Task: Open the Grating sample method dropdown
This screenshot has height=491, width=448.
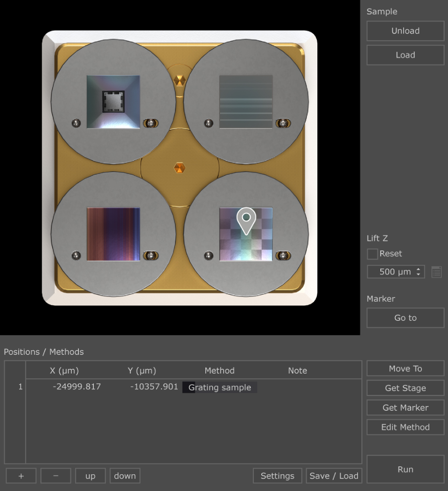Action: click(x=220, y=387)
